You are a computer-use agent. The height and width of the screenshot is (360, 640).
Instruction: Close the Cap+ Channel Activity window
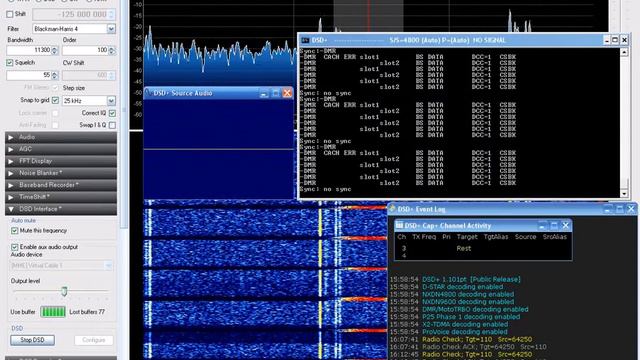(x=566, y=225)
